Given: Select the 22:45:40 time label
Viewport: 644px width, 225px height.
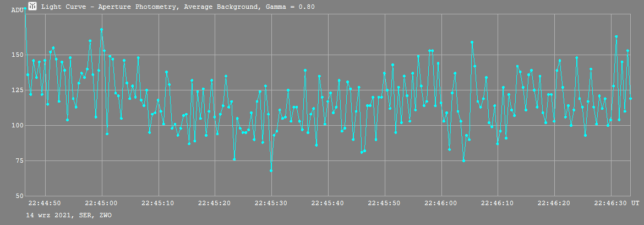Looking at the screenshot, I should pyautogui.click(x=328, y=203).
